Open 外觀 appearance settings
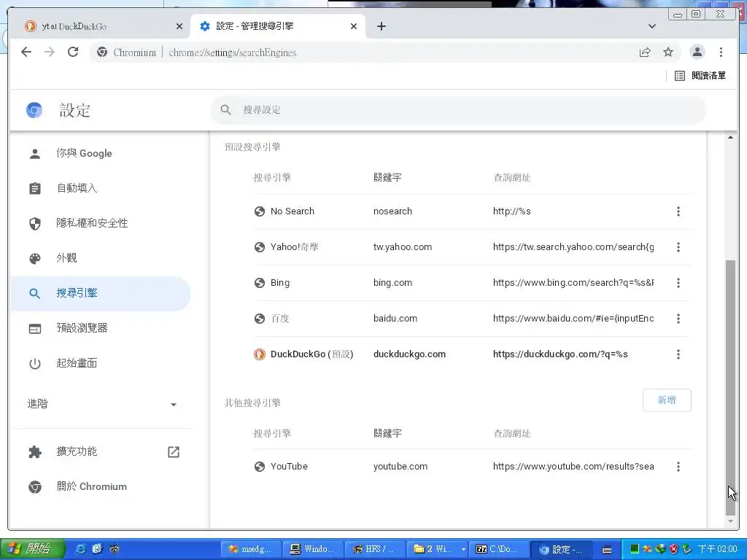 [101, 258]
